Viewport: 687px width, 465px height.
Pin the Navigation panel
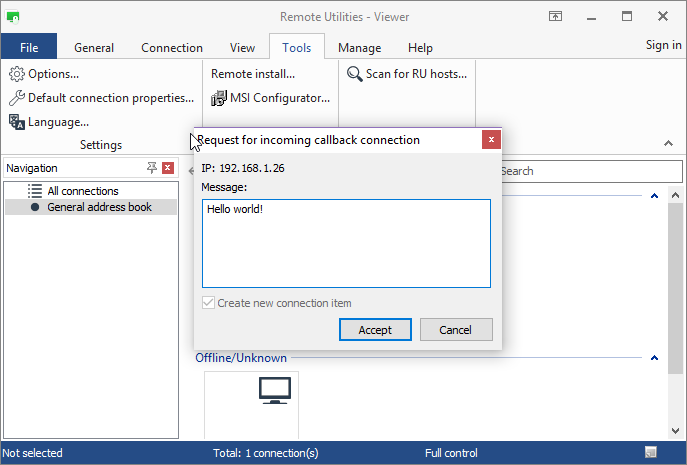[x=152, y=168]
